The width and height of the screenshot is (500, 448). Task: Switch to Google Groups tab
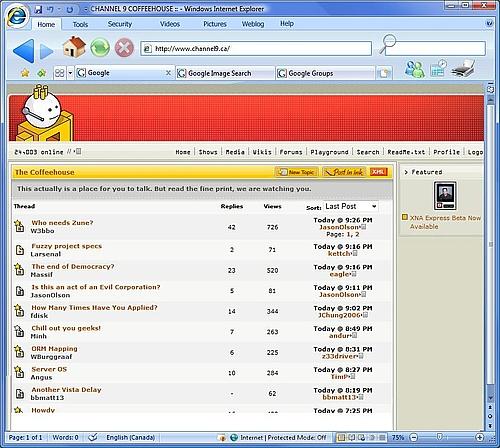(325, 73)
